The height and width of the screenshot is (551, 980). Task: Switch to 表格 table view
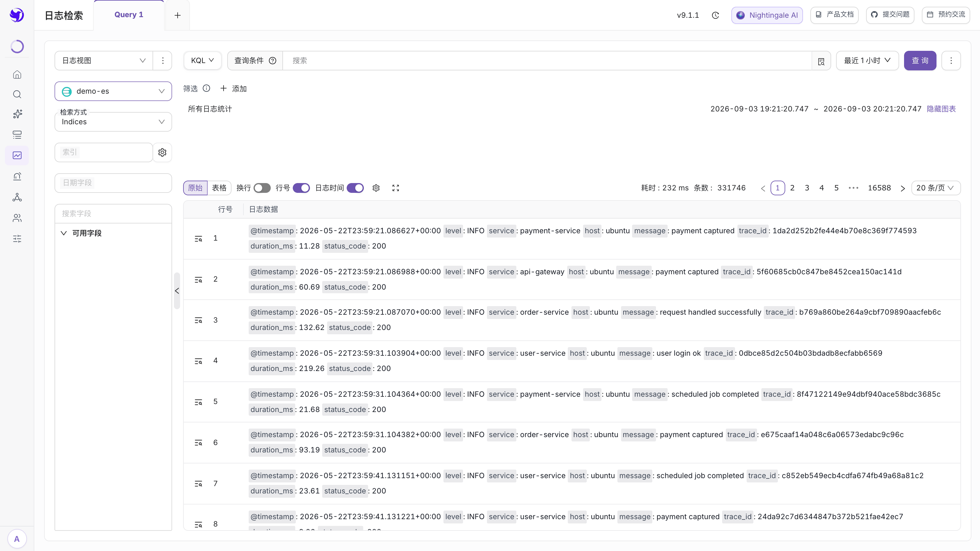(219, 188)
